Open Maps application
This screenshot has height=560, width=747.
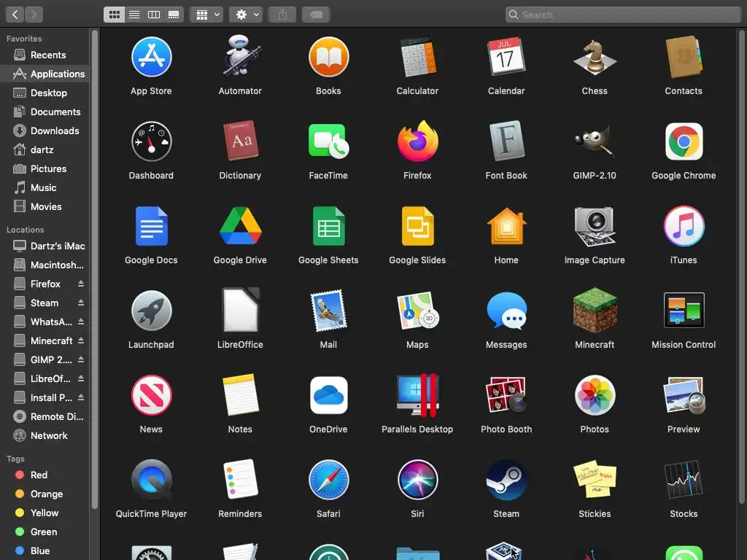click(417, 311)
